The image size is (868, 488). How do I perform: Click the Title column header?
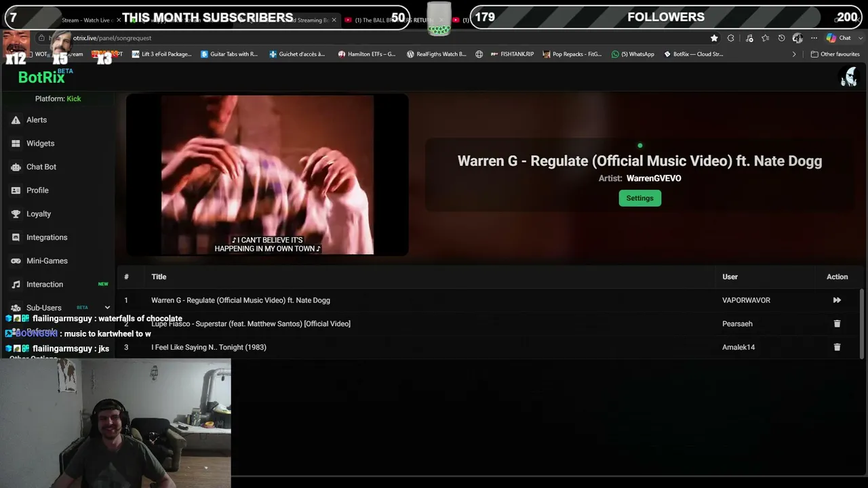click(x=159, y=277)
